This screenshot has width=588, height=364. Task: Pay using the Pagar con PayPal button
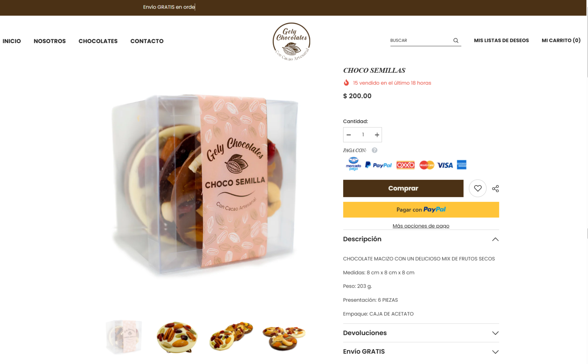[x=421, y=210]
